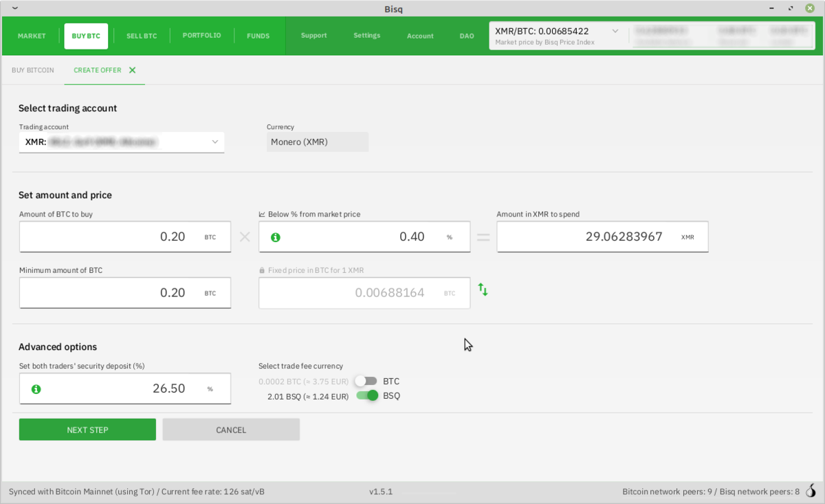The image size is (825, 504).
Task: Click the security deposit info icon
Action: (36, 389)
